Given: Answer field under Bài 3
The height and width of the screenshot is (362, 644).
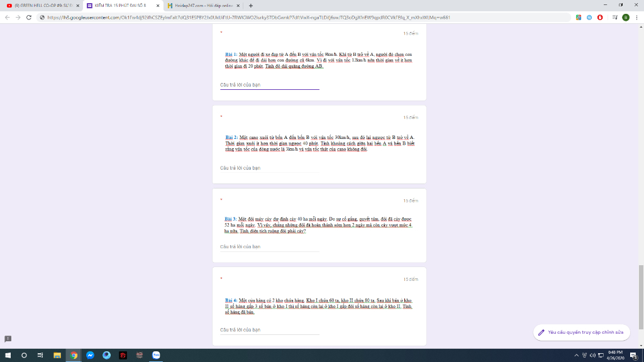Looking at the screenshot, I should point(269,246).
